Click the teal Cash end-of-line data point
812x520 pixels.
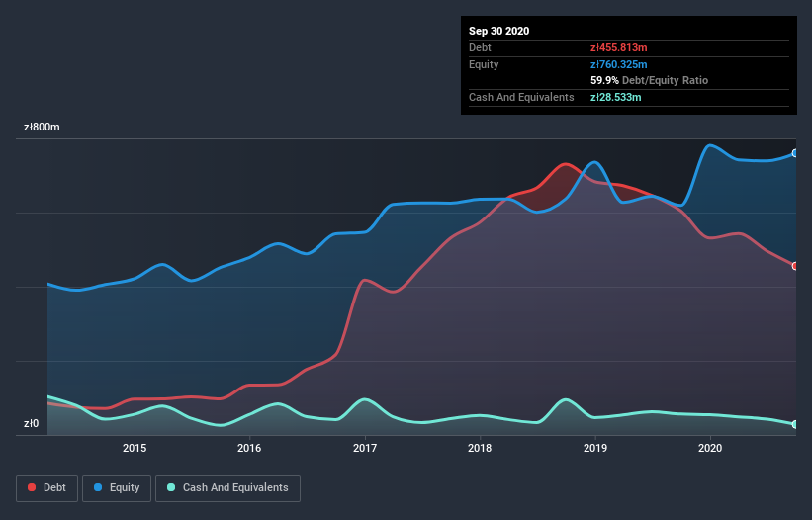click(x=795, y=424)
